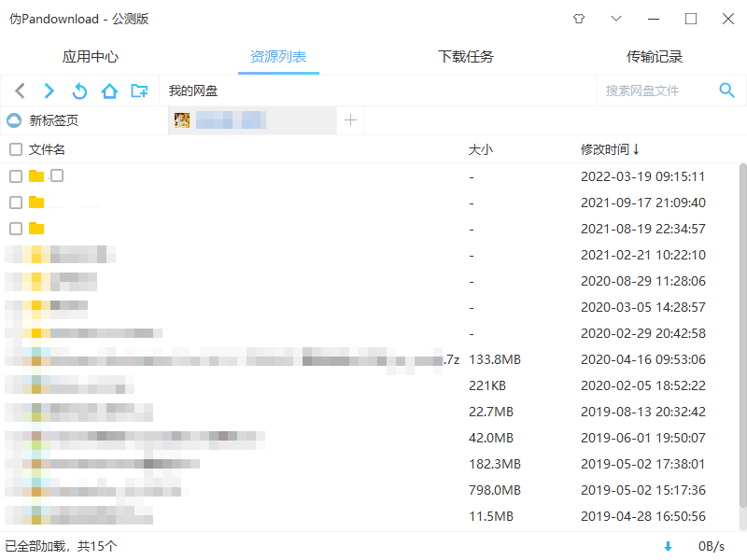The height and width of the screenshot is (560, 747).
Task: Add a new tab with plus button
Action: (x=350, y=120)
